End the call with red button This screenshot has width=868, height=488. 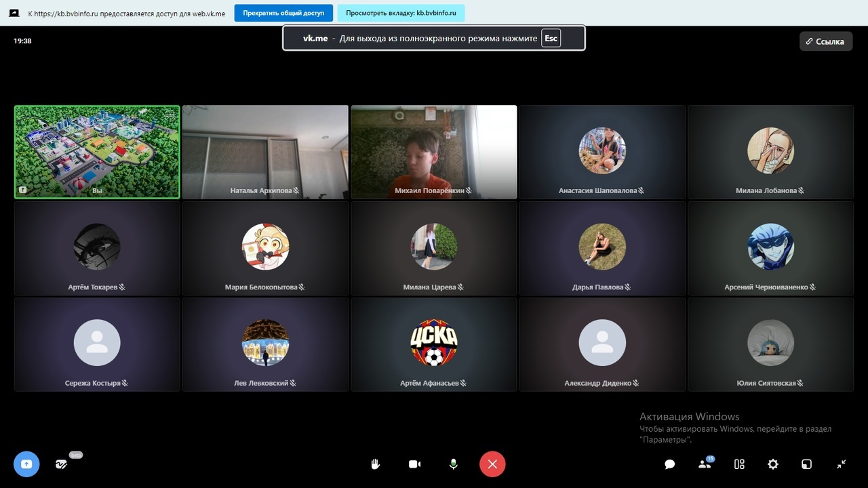pyautogui.click(x=492, y=464)
